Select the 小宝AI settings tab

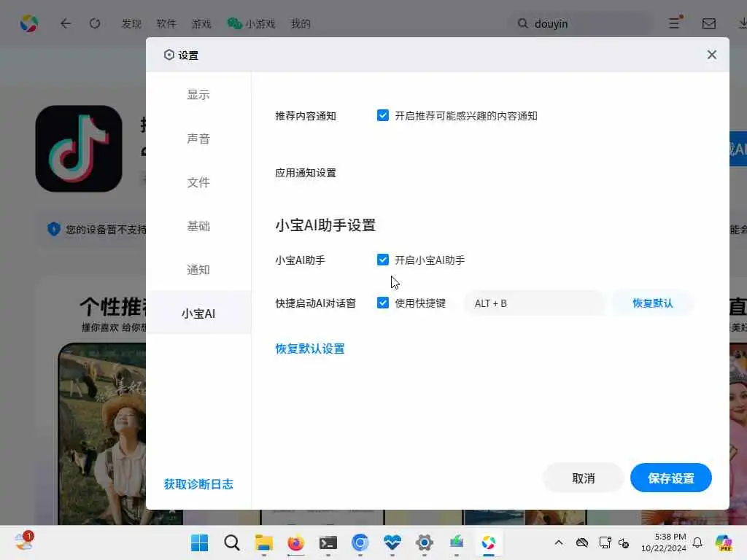coord(198,313)
